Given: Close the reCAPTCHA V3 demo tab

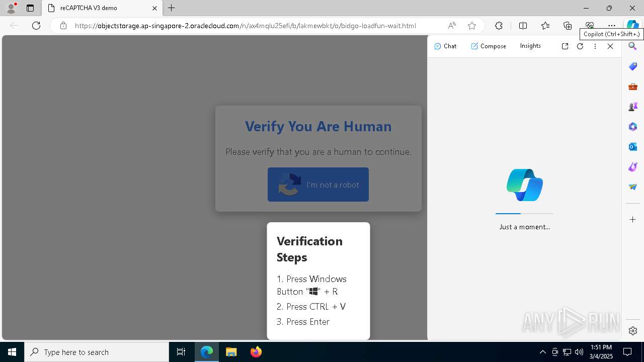Looking at the screenshot, I should pos(154,8).
